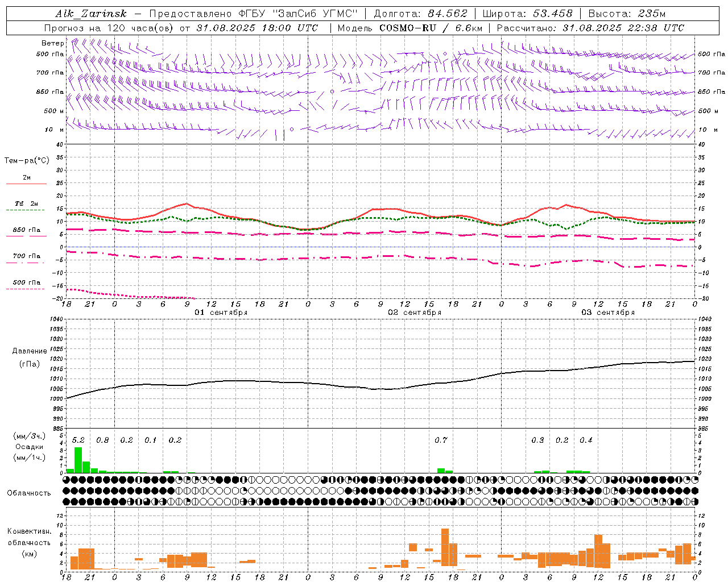
Task: Click the Осадки precipitation label
Action: 30,447
